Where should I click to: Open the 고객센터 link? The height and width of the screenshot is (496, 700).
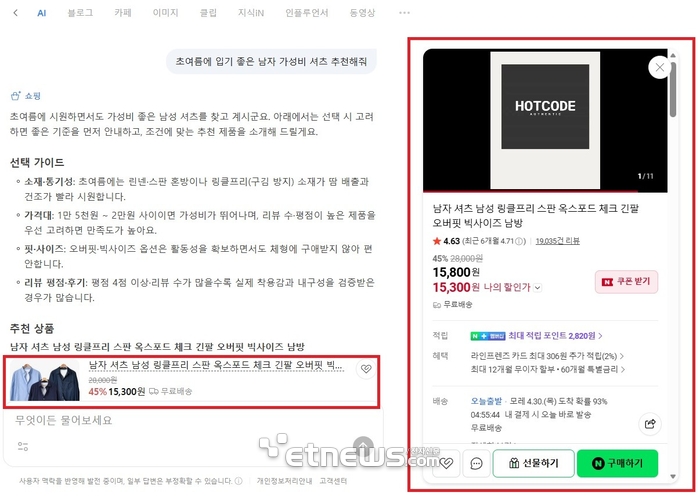coord(333,481)
